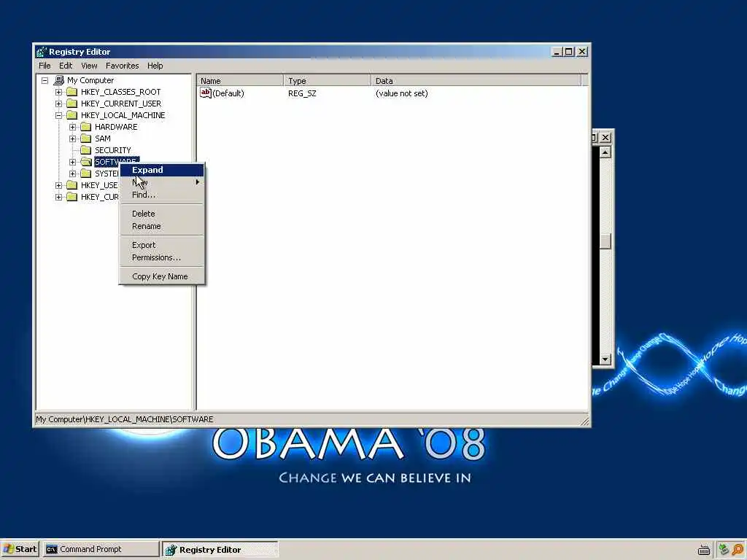Open Permissions... from the context menu
The width and height of the screenshot is (747, 560).
coord(162,257)
